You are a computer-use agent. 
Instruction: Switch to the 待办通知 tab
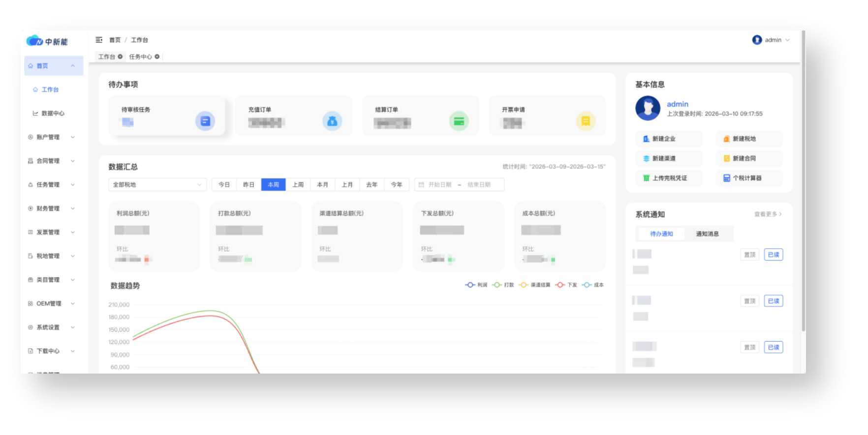[x=661, y=234]
